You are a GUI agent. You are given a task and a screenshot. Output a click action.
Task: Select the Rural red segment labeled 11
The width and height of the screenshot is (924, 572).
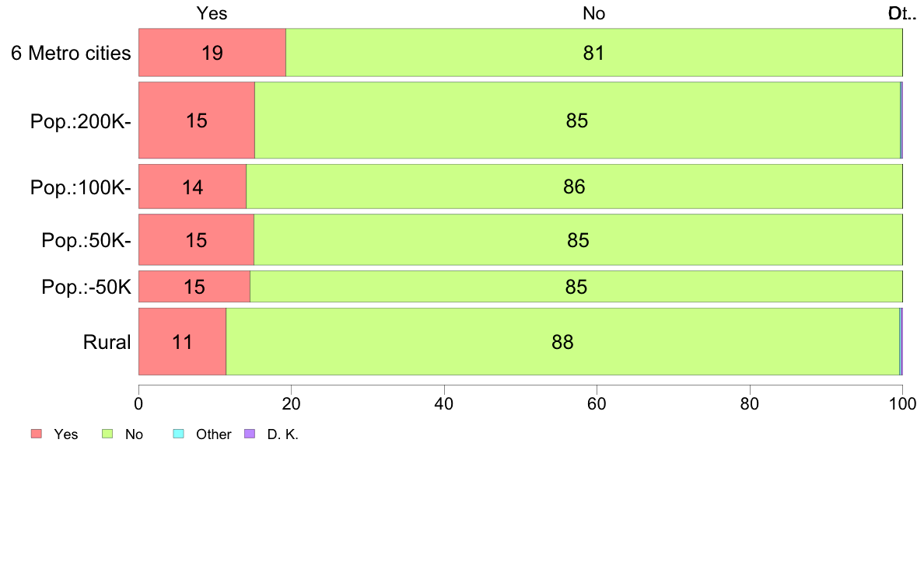183,342
